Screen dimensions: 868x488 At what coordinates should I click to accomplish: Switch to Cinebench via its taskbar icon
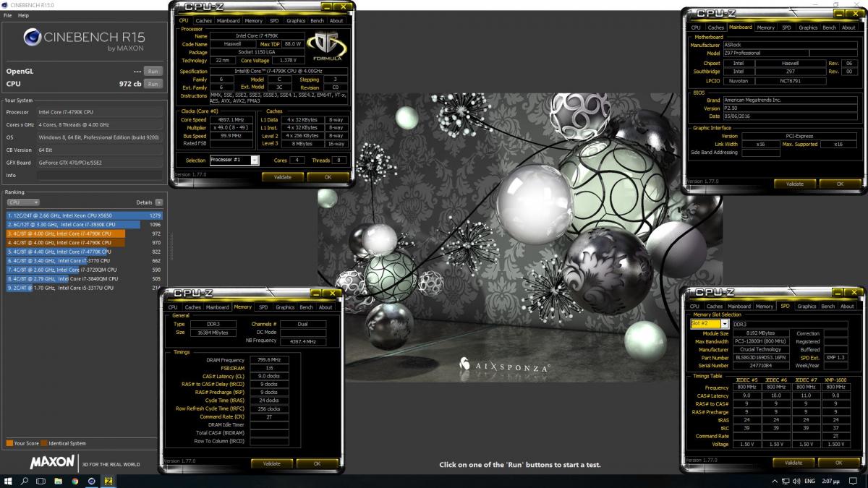[x=91, y=481]
